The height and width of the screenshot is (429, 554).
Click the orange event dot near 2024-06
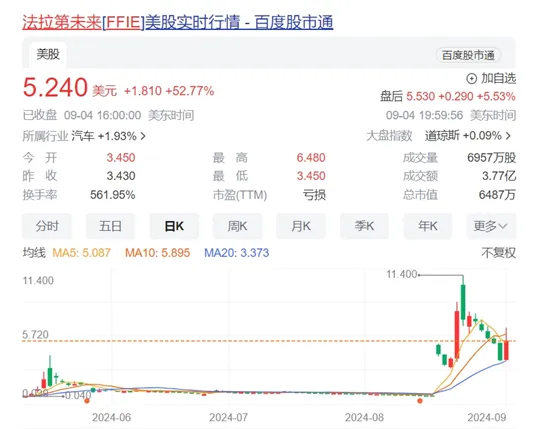pyautogui.click(x=87, y=401)
